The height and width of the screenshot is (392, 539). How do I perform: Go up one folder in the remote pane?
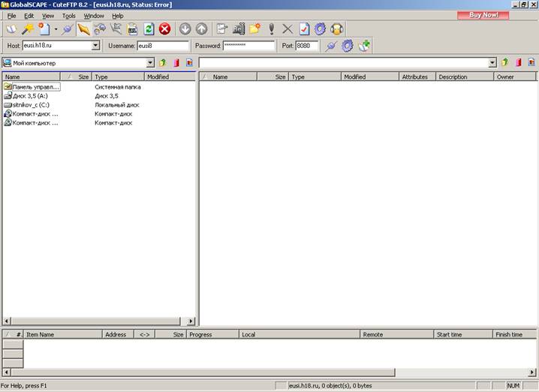click(x=505, y=62)
